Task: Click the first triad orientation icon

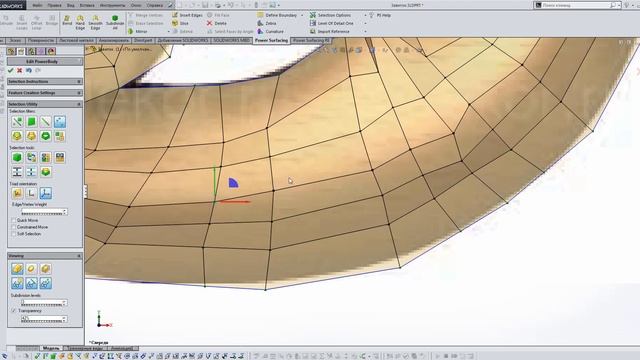Action: coord(17,193)
